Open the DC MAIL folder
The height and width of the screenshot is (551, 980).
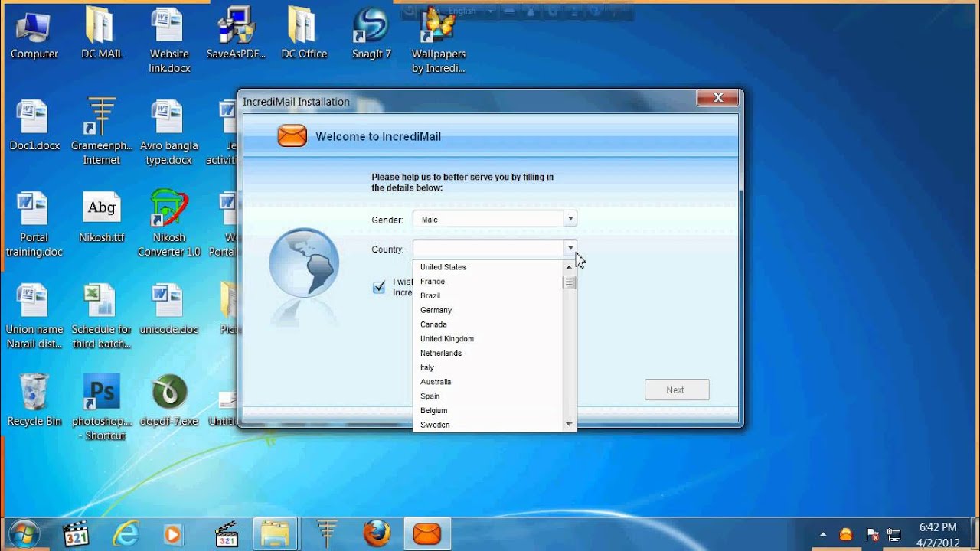(102, 34)
